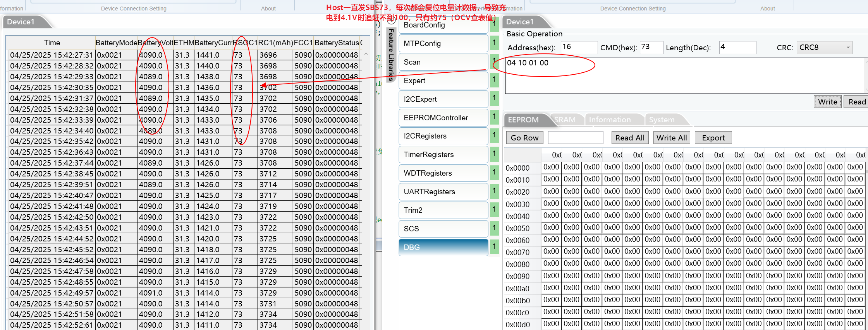Open WDTRegisters library
868x330 pixels.
tap(443, 173)
